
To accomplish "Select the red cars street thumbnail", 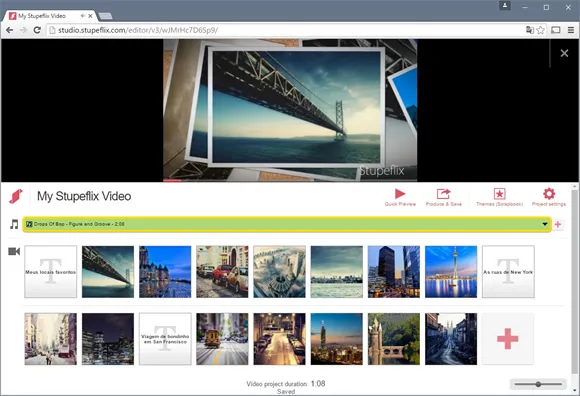I will (222, 272).
